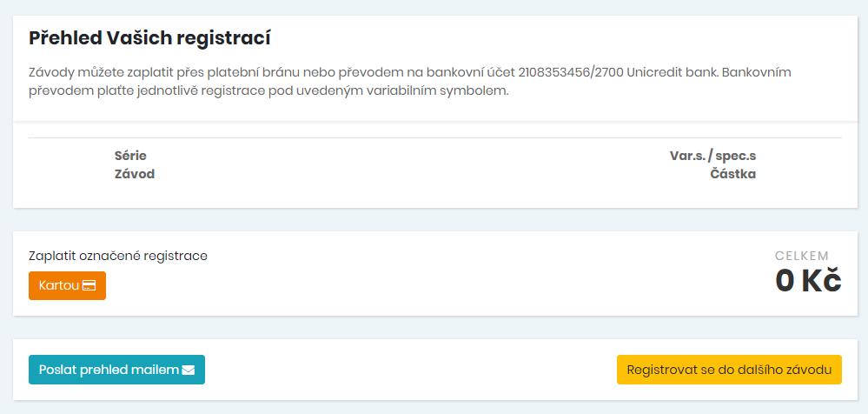Pay marked registrations with Kartou button
This screenshot has height=414, width=868.
tap(67, 286)
